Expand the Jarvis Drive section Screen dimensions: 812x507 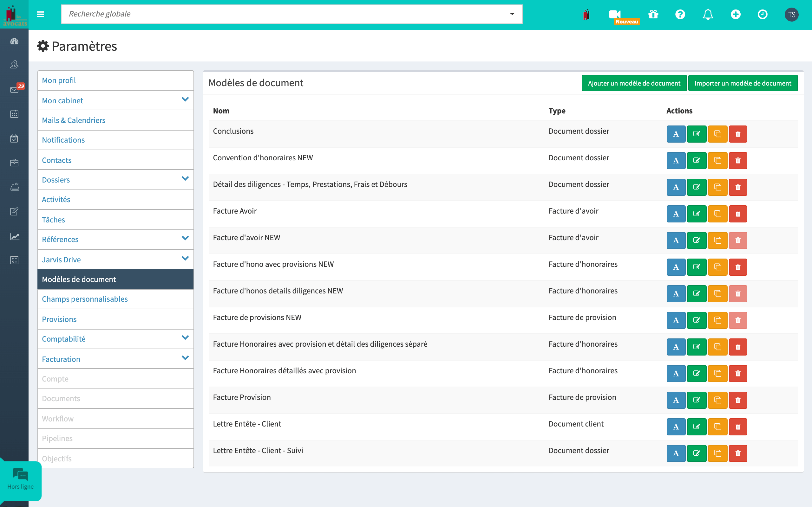click(185, 259)
